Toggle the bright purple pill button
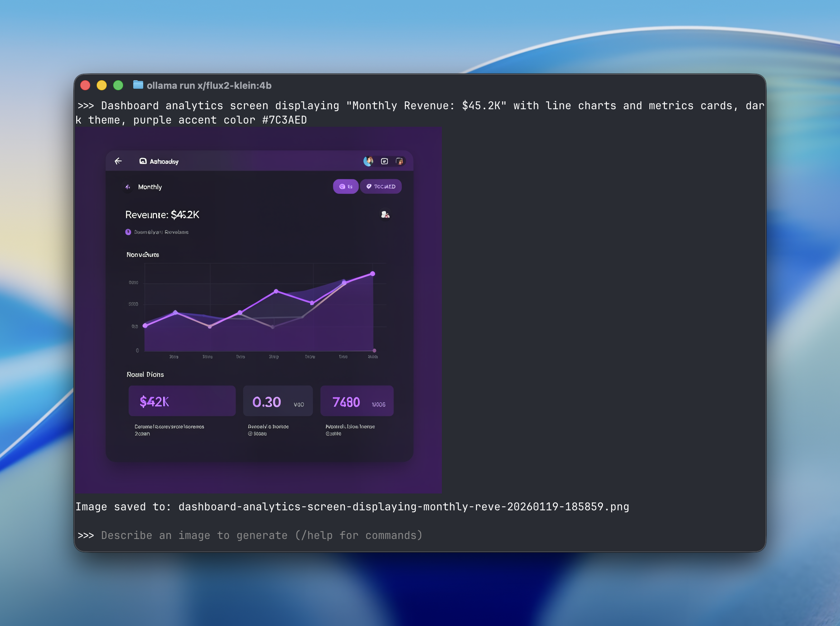This screenshot has height=626, width=840. [x=345, y=187]
